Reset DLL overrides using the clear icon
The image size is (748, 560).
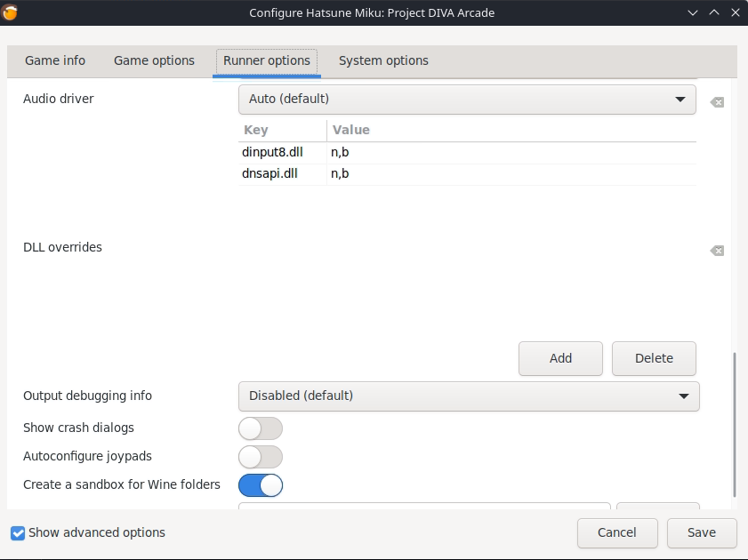point(717,251)
